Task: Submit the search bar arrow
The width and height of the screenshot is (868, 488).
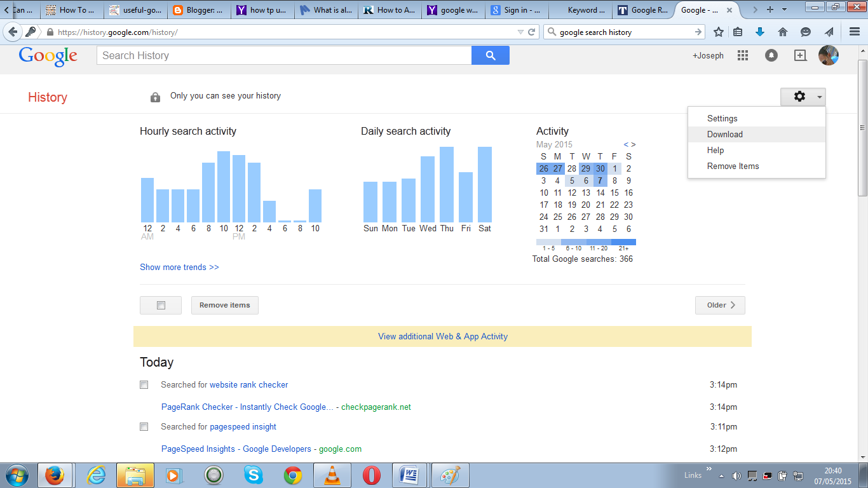Action: pyautogui.click(x=698, y=32)
